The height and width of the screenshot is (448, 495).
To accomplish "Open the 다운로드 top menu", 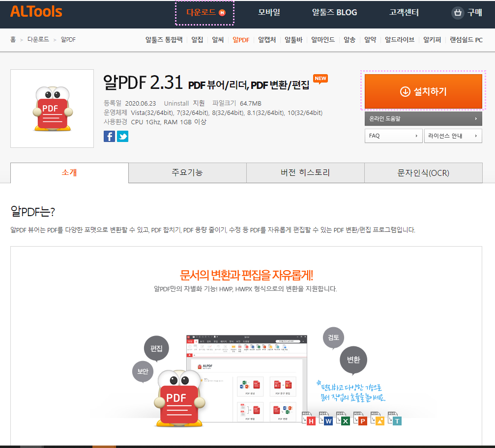I will (205, 13).
